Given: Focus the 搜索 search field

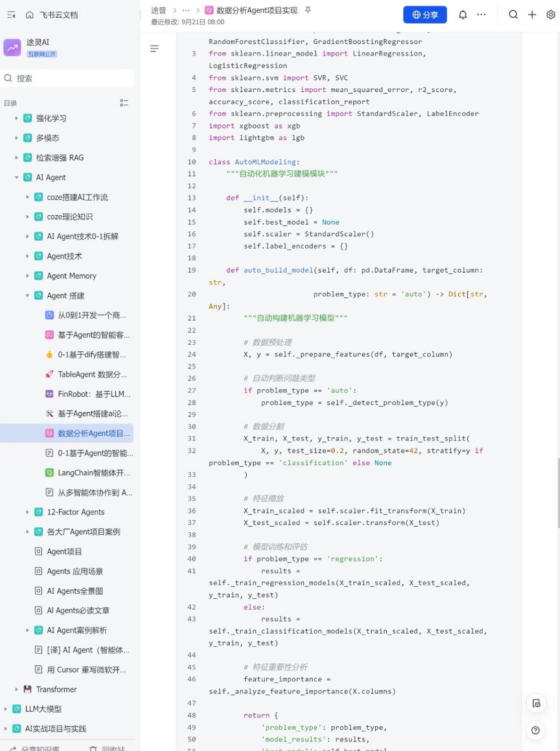Looking at the screenshot, I should pyautogui.click(x=67, y=78).
